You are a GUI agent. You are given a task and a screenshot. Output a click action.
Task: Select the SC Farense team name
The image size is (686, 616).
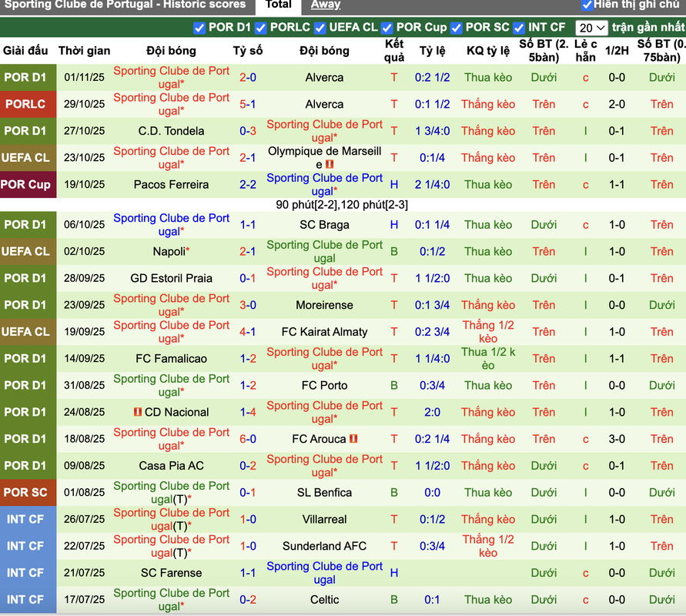tap(172, 573)
